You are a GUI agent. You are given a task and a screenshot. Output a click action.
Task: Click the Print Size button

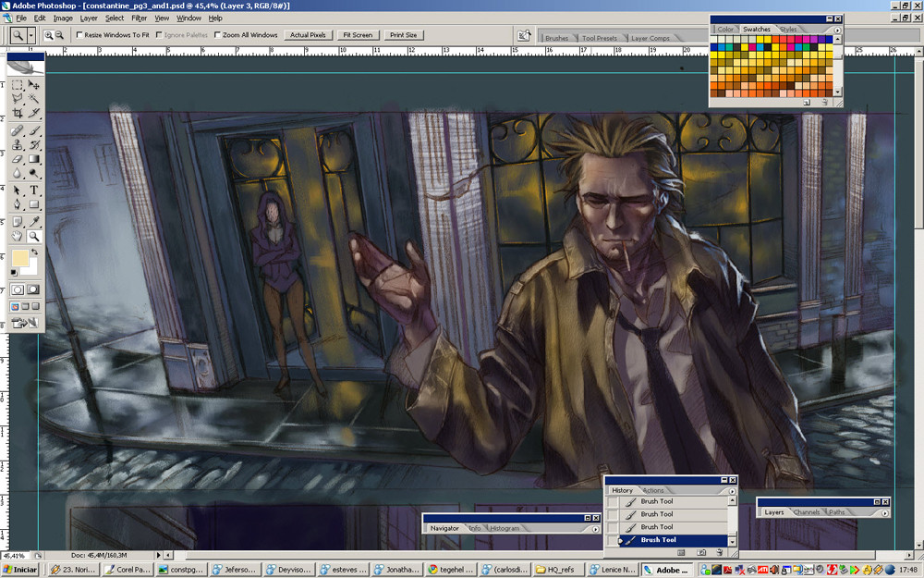click(x=403, y=35)
